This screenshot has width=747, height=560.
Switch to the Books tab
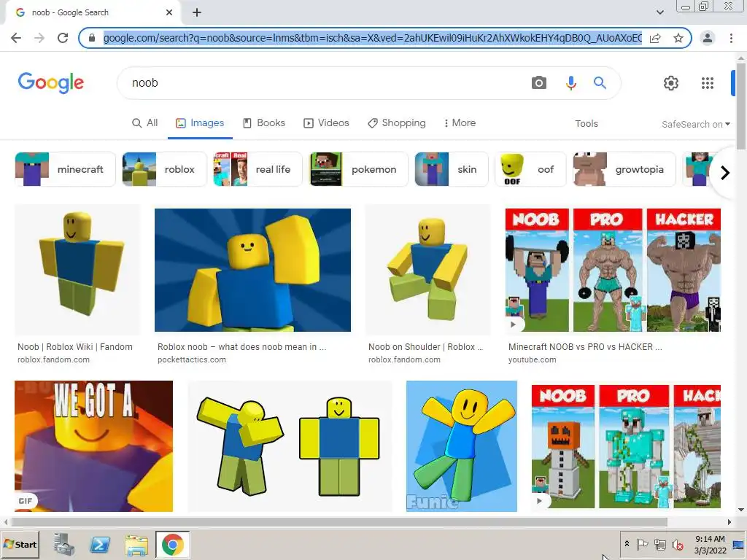pos(264,122)
